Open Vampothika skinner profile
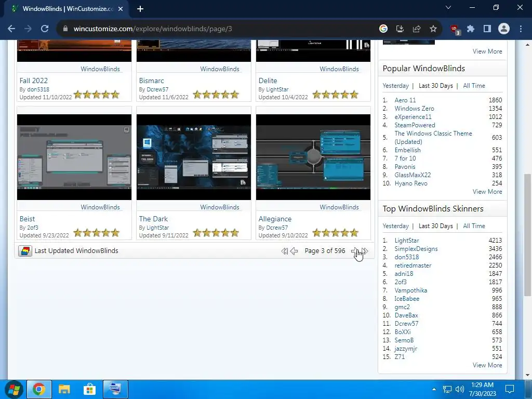Viewport: 532px width, 399px height. (410, 290)
